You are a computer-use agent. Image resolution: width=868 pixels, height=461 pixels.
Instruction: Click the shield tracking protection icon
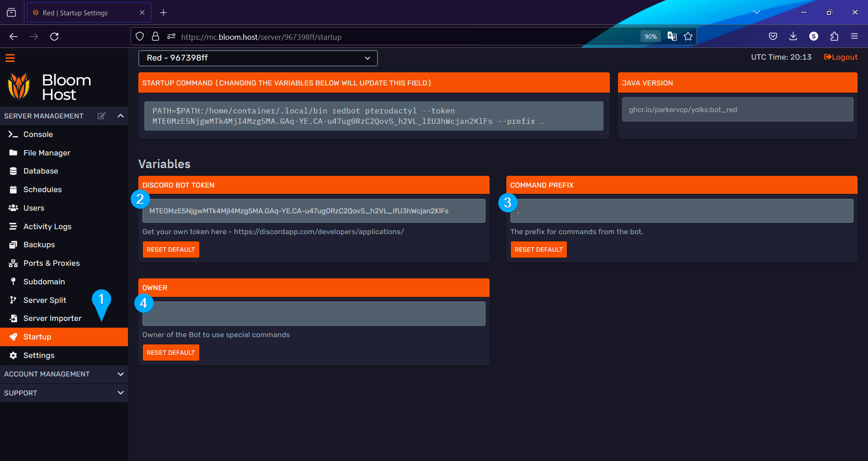(140, 37)
